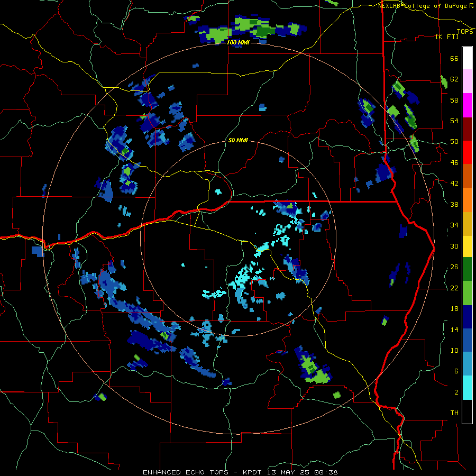This screenshot has width=476, height=476.
Task: Click the magenta 58 kft legend swatch
Action: pyautogui.click(x=467, y=105)
